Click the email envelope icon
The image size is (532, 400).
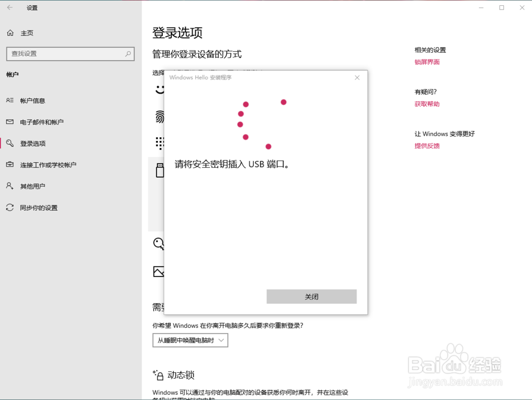(x=10, y=122)
